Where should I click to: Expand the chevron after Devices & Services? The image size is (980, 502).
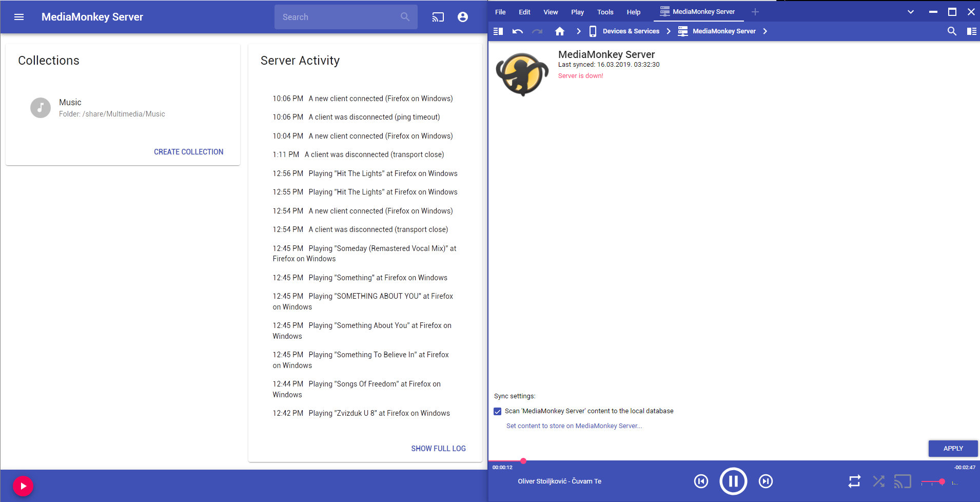(x=669, y=31)
